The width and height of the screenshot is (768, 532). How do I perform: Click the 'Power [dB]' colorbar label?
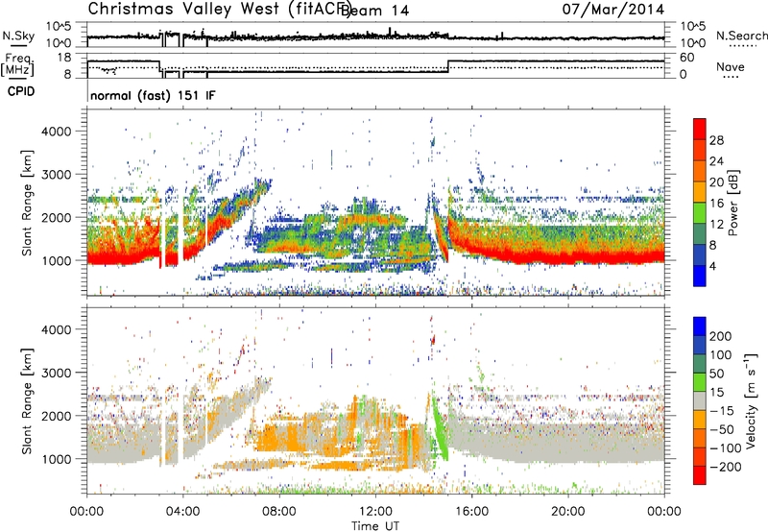[733, 203]
